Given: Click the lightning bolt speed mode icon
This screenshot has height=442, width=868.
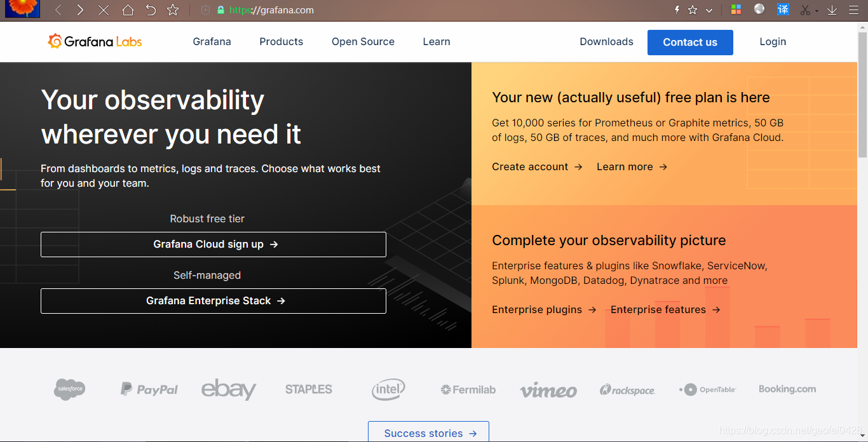Looking at the screenshot, I should point(677,10).
